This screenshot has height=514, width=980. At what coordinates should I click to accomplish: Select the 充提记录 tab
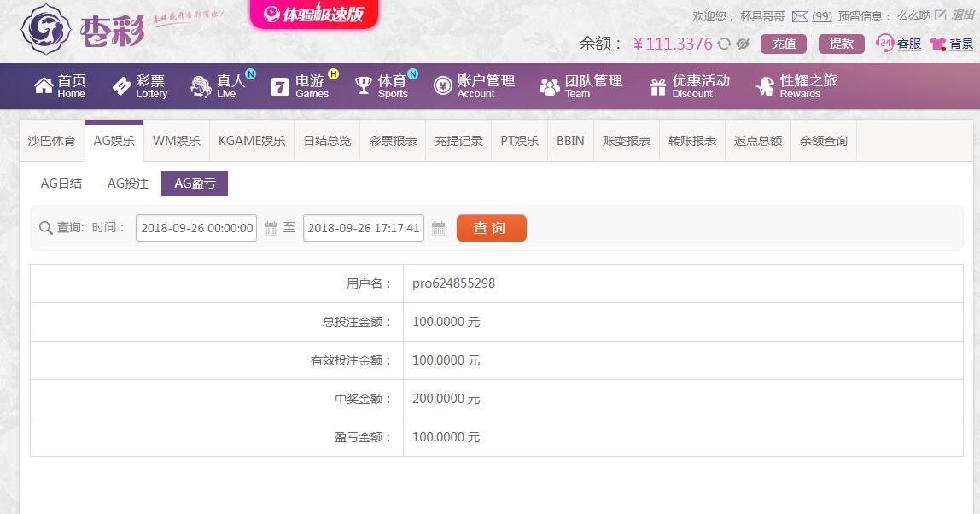pyautogui.click(x=458, y=141)
